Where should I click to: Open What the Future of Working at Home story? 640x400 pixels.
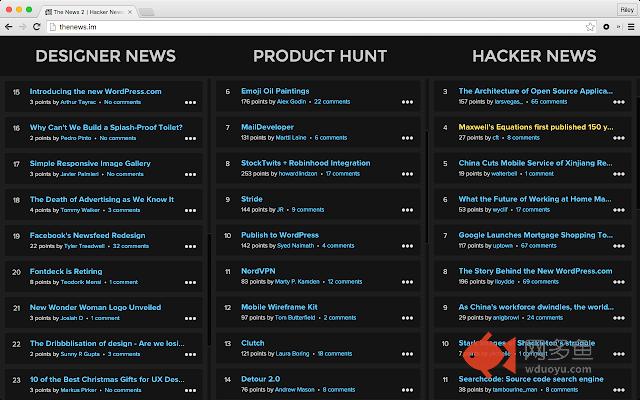coord(535,199)
